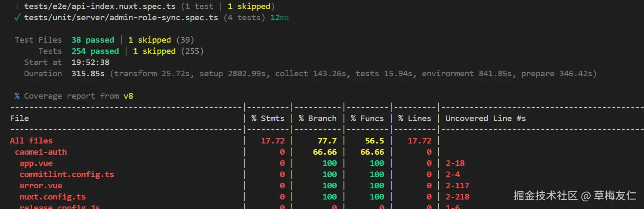Click commitlint.config.ts's 100 funcs coverage value
The image size is (644, 209).
(377, 175)
